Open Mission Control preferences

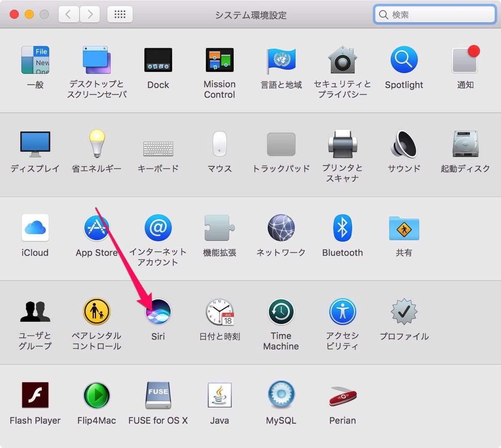(220, 60)
